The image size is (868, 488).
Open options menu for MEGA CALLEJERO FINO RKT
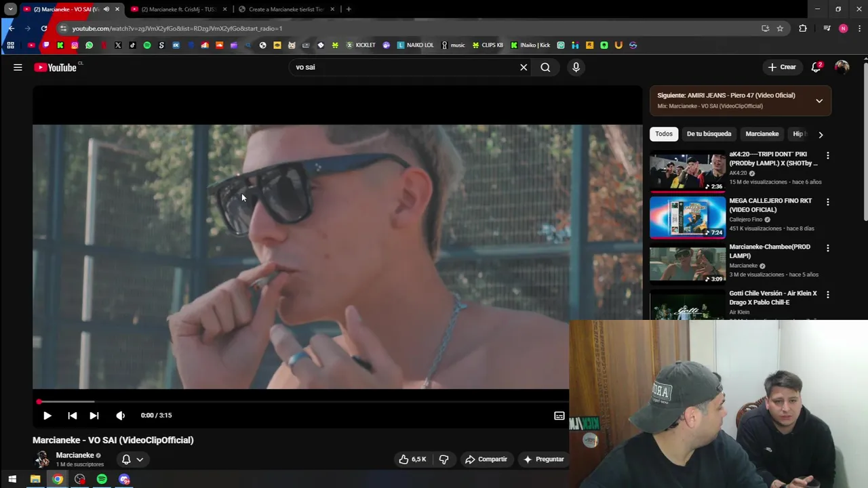click(827, 202)
